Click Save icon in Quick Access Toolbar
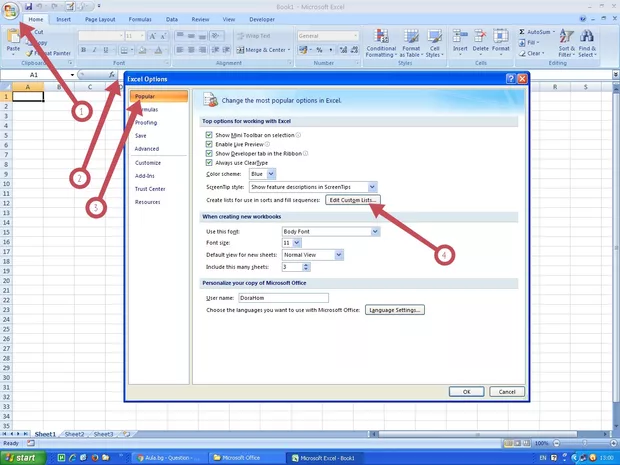The width and height of the screenshot is (620, 465). 28,6
